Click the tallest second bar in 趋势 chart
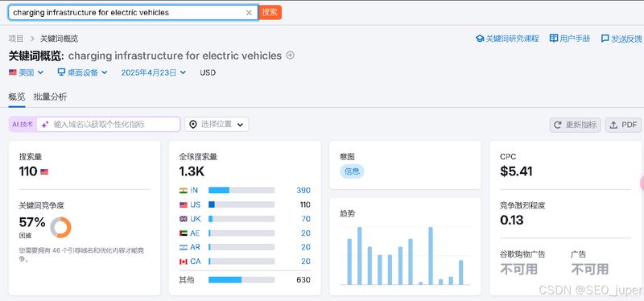The image size is (644, 301). 359,256
